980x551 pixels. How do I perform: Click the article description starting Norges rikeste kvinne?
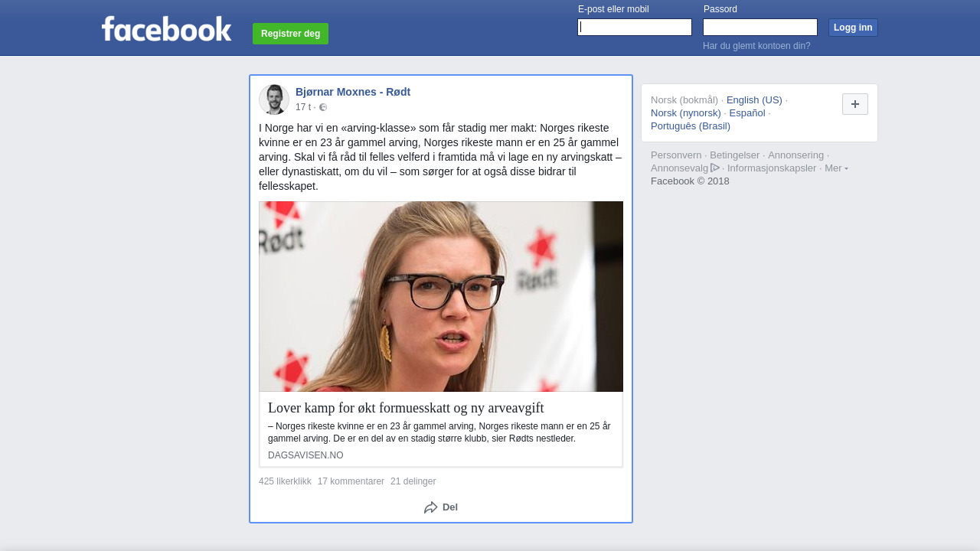[439, 432]
